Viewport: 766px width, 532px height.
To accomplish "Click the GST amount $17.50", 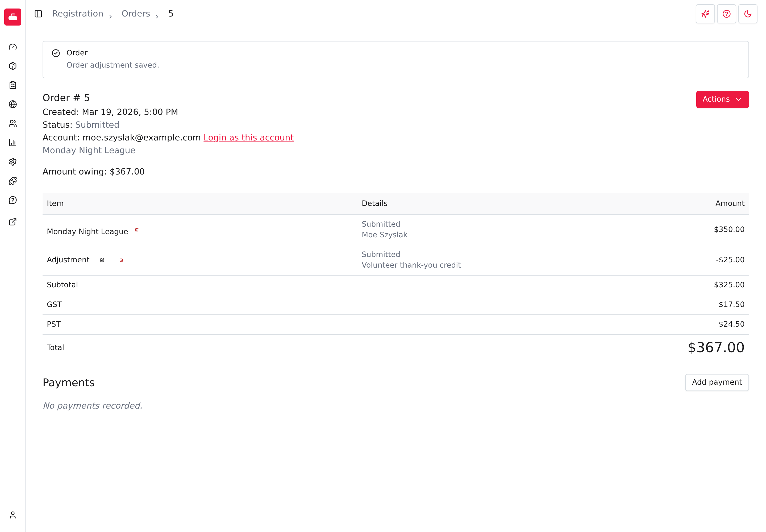I will click(731, 305).
